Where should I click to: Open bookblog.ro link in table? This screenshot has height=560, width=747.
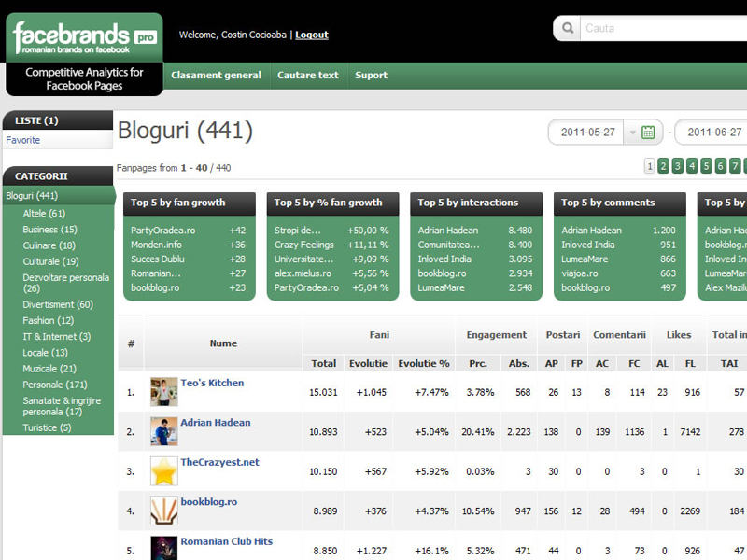point(208,501)
